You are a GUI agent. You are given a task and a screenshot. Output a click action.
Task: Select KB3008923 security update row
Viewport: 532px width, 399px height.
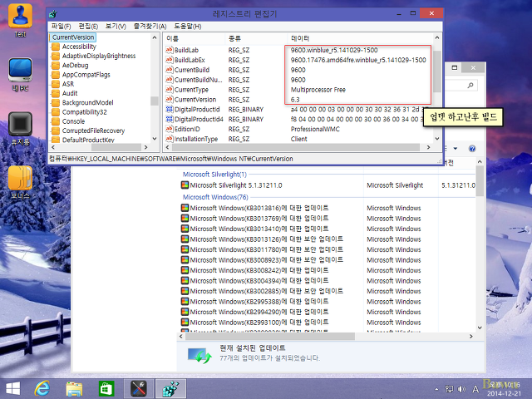[x=328, y=260]
